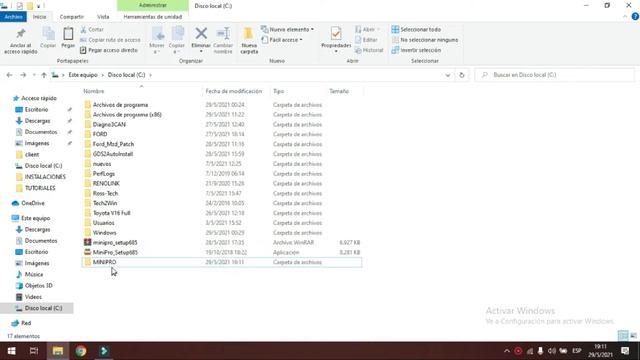Open the Mover a dropdown

pyautogui.click(x=157, y=40)
